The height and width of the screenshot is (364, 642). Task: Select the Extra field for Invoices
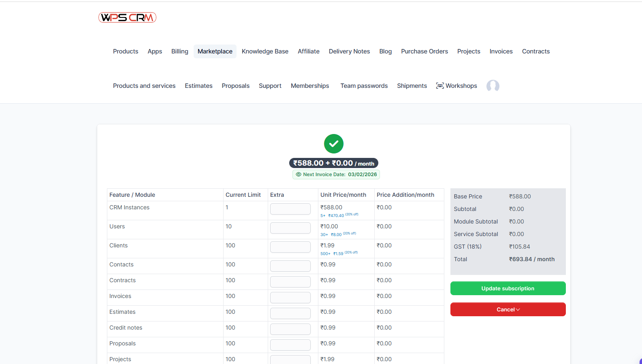click(x=290, y=298)
